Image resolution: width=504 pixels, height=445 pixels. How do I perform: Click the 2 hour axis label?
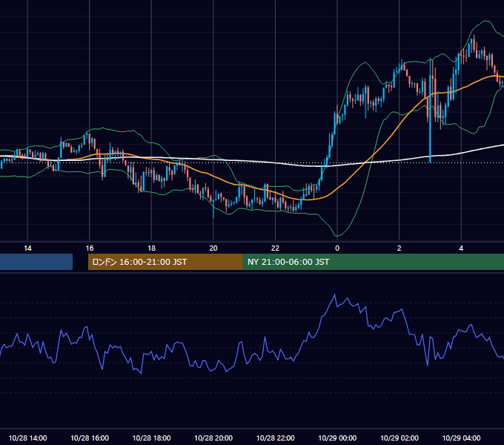point(399,248)
